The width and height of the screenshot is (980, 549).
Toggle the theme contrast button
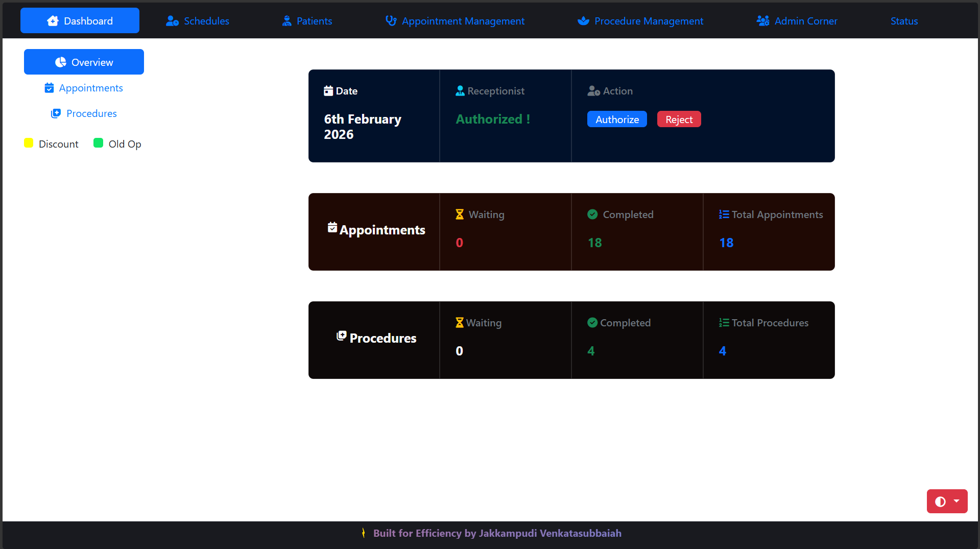(940, 502)
